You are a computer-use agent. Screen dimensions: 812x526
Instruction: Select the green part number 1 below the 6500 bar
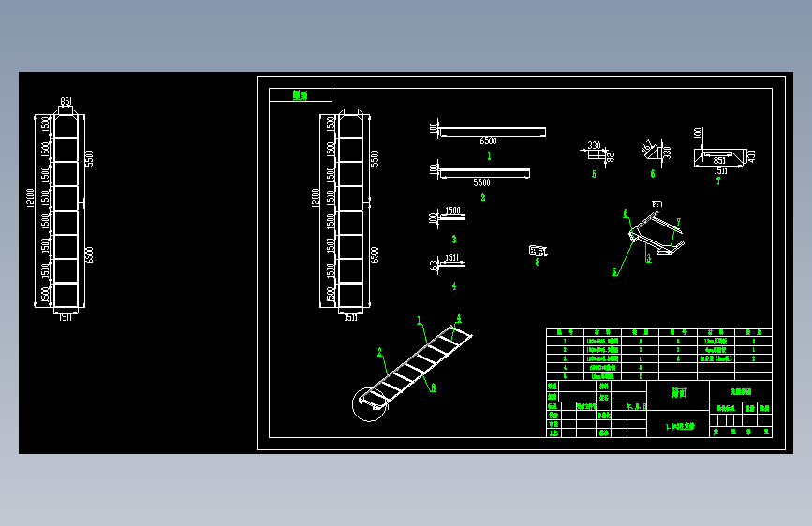click(x=489, y=155)
